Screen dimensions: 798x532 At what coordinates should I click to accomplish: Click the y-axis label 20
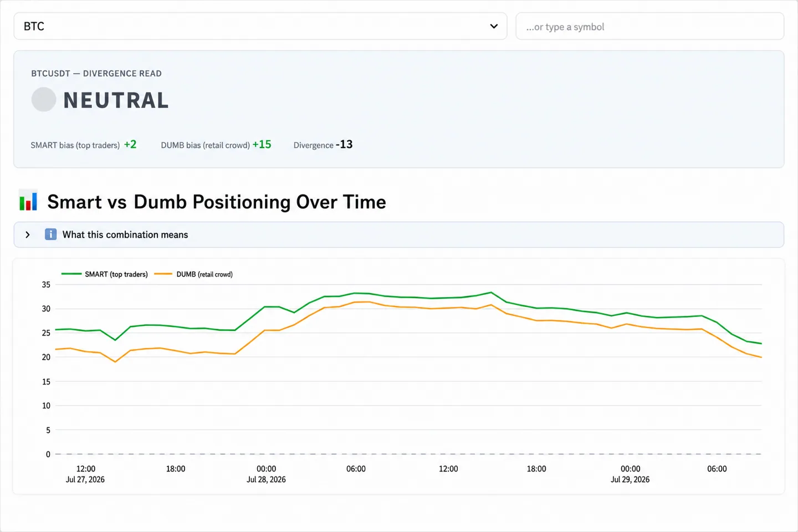pyautogui.click(x=46, y=357)
